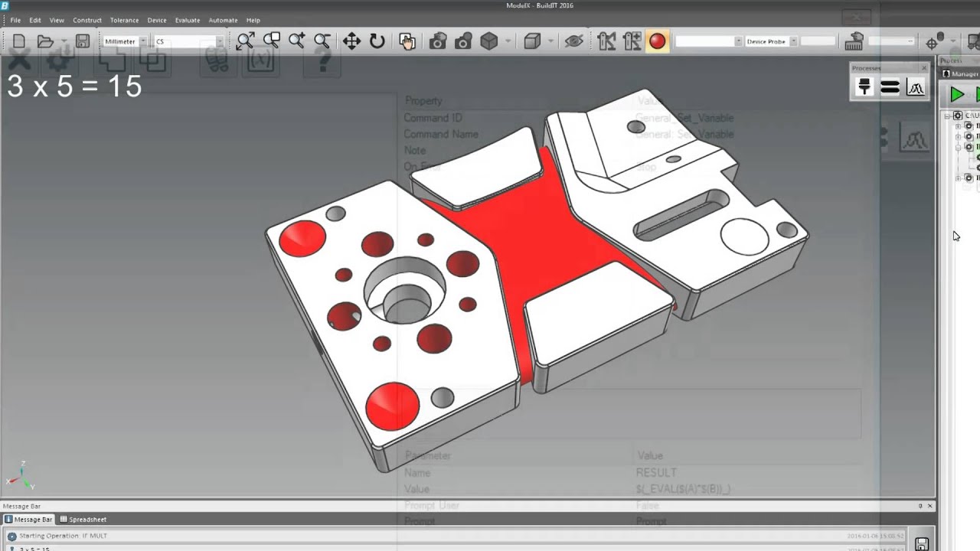Click the device align icon
980x551 pixels.
coord(607,41)
